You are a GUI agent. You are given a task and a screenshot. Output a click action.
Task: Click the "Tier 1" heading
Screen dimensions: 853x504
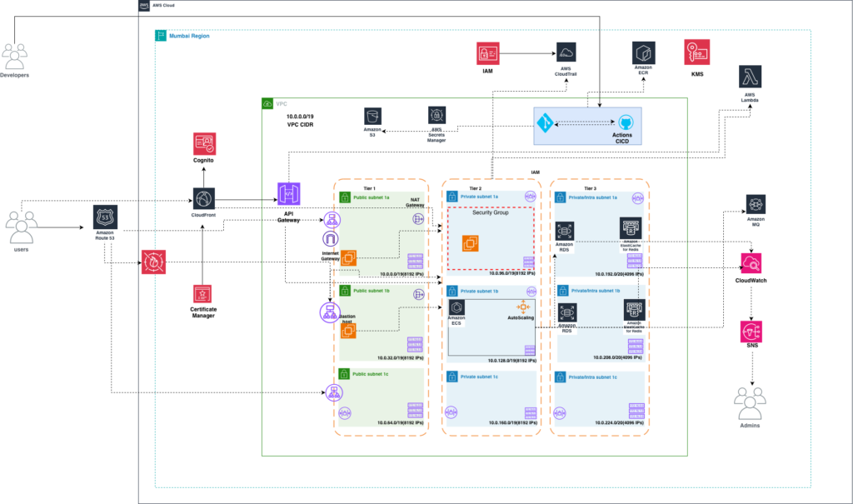coord(369,188)
